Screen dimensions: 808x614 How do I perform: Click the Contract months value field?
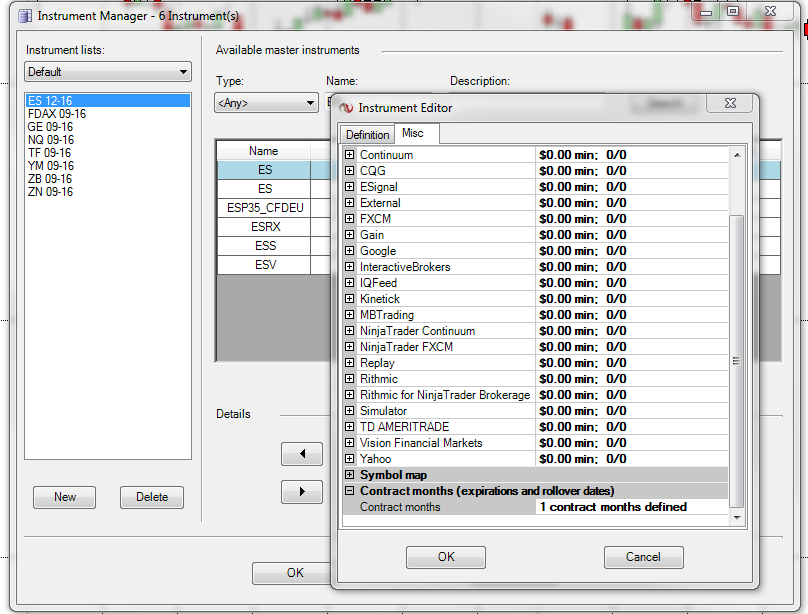pos(632,507)
